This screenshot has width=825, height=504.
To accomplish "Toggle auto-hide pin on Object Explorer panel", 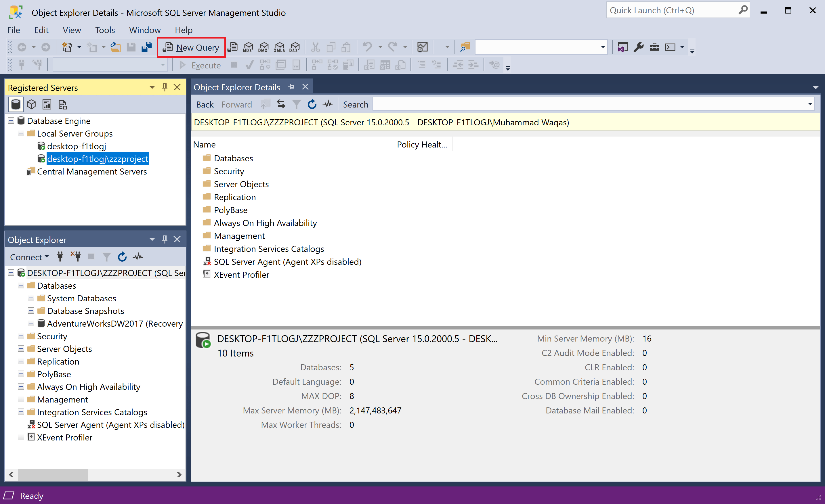I will 165,239.
